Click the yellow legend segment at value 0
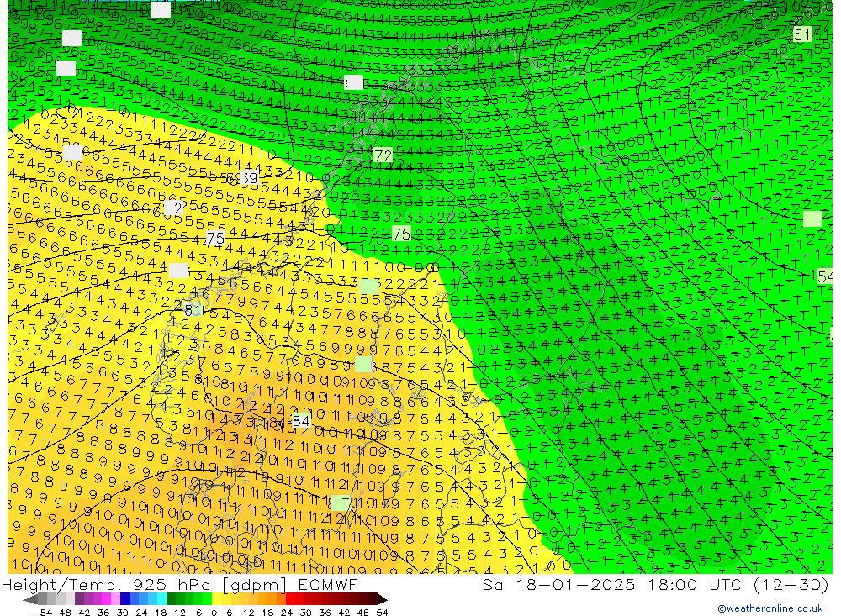Viewport: 841px width, 616px height. point(216,599)
